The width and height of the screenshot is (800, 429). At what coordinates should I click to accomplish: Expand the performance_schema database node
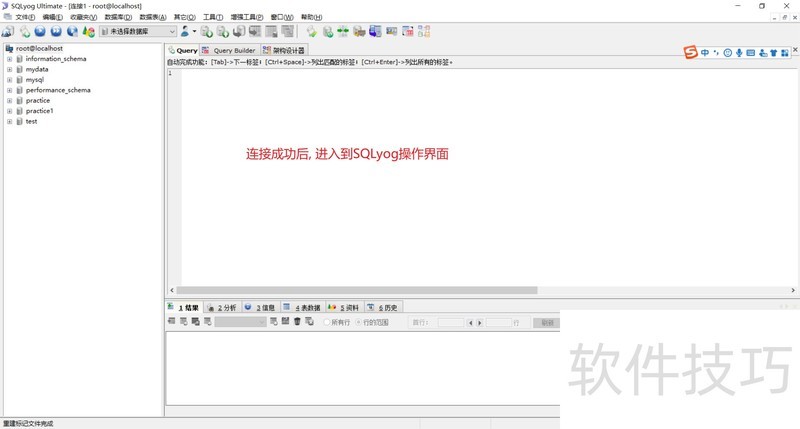[9, 90]
